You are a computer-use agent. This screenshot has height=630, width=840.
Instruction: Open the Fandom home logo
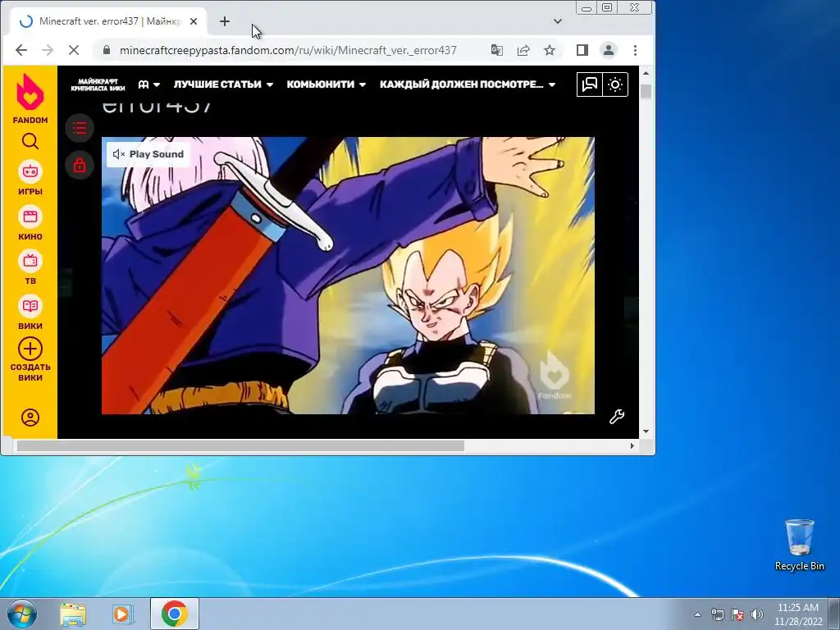pyautogui.click(x=30, y=98)
